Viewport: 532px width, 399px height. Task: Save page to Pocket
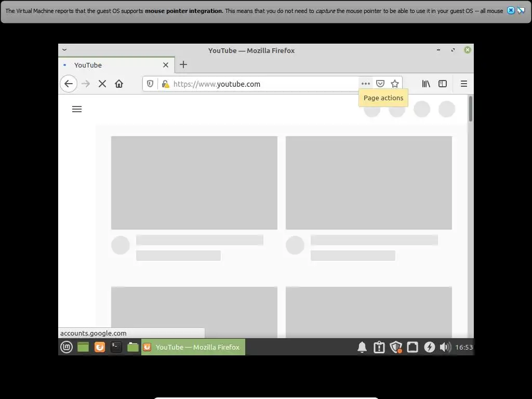(380, 84)
